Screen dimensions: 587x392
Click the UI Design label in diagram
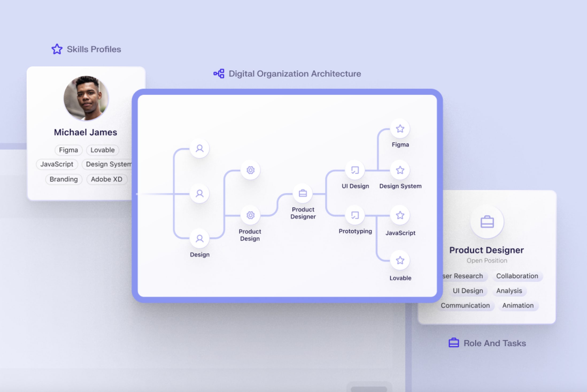355,186
